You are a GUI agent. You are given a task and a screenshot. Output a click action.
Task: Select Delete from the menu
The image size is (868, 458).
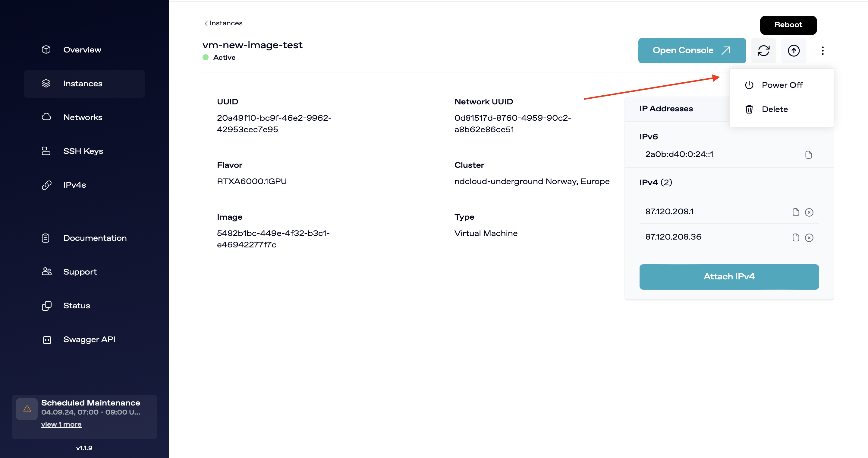(x=775, y=109)
